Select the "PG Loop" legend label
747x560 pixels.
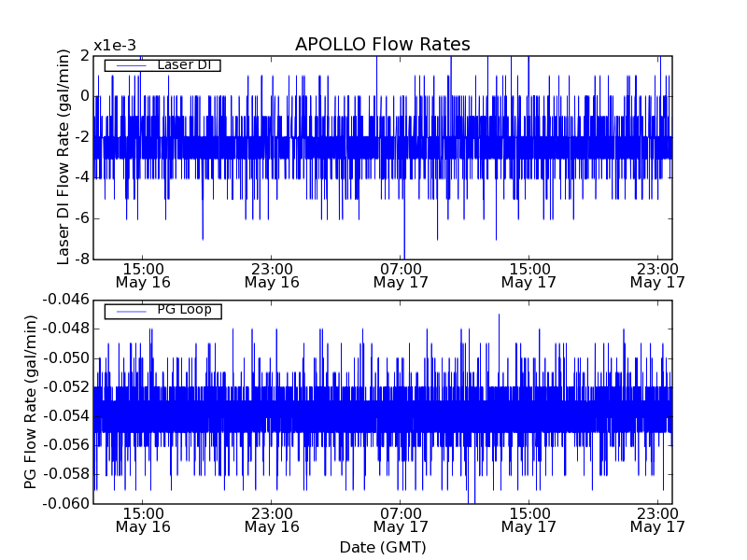click(x=184, y=310)
